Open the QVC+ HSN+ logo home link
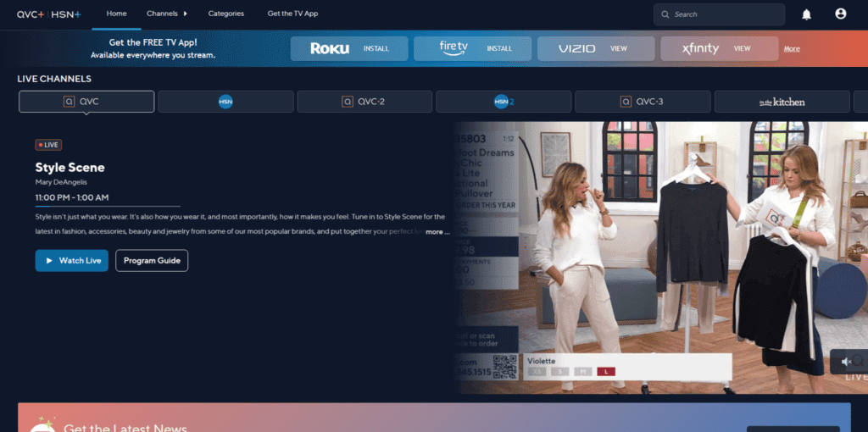 tap(48, 14)
